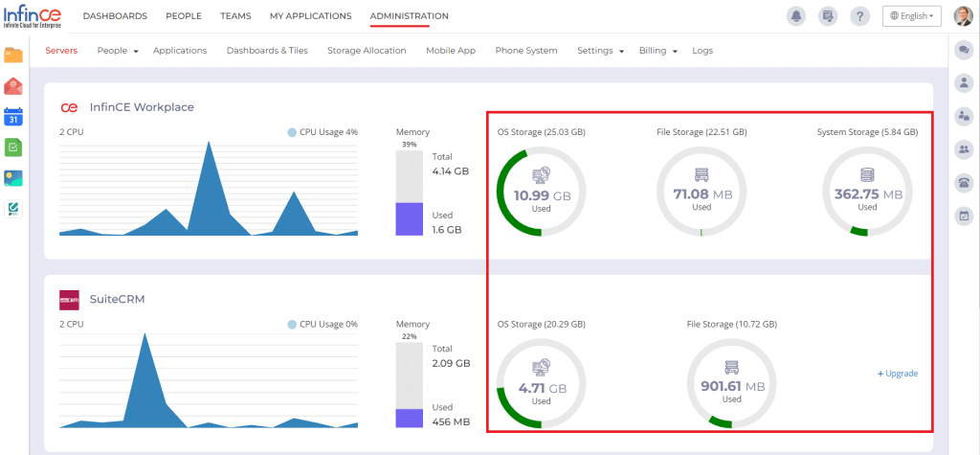The width and height of the screenshot is (980, 455).
Task: Click the File Storage (22.51 GB) label
Action: click(702, 132)
